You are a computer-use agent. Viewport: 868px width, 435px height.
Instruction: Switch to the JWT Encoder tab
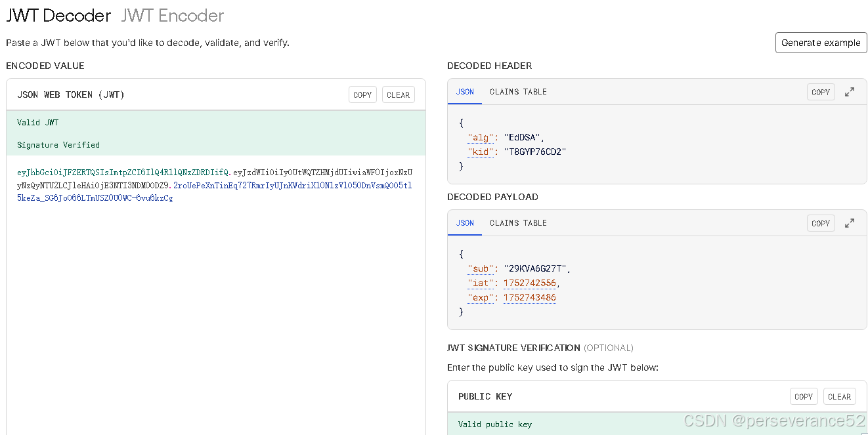tap(173, 15)
